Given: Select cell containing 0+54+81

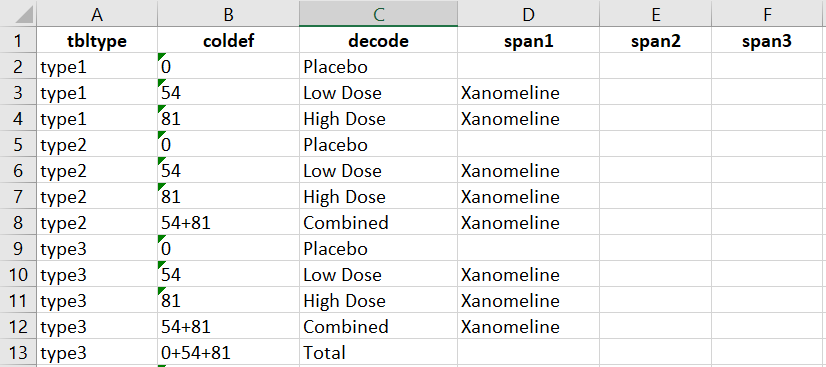Looking at the screenshot, I should 228,352.
